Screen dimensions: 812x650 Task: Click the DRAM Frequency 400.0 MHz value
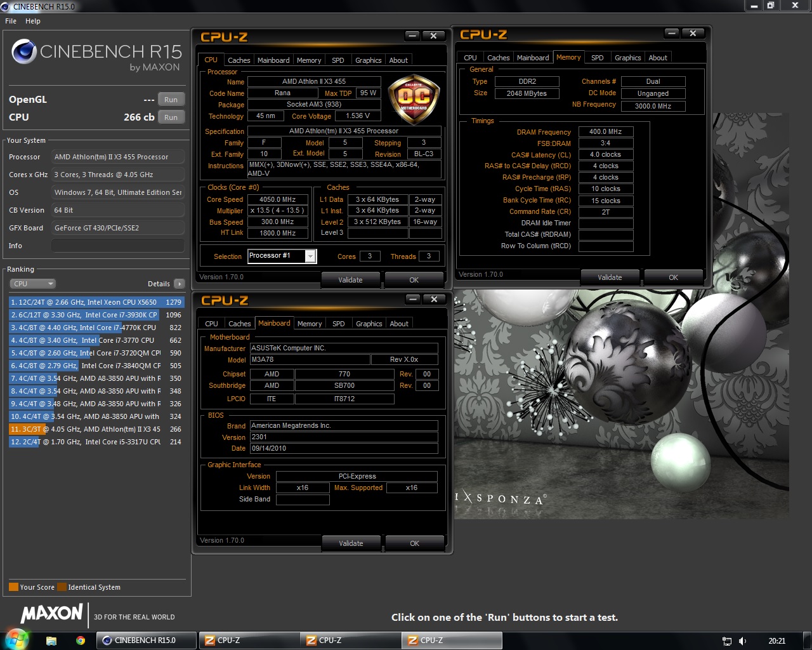[606, 132]
